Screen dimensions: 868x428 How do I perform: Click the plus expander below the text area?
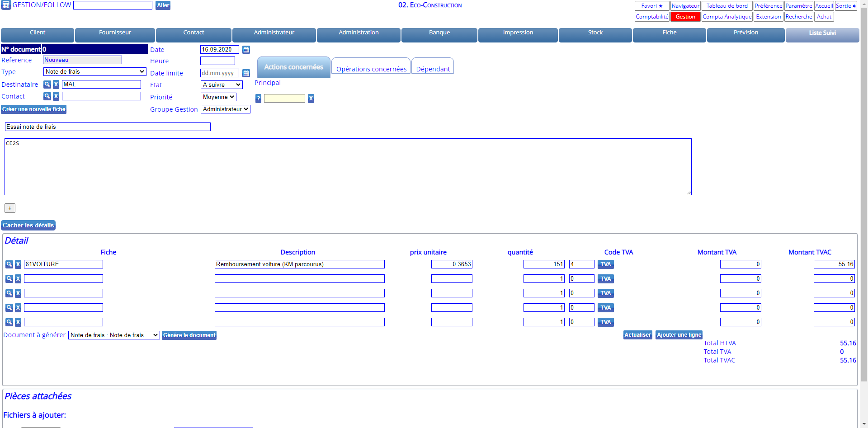click(10, 208)
